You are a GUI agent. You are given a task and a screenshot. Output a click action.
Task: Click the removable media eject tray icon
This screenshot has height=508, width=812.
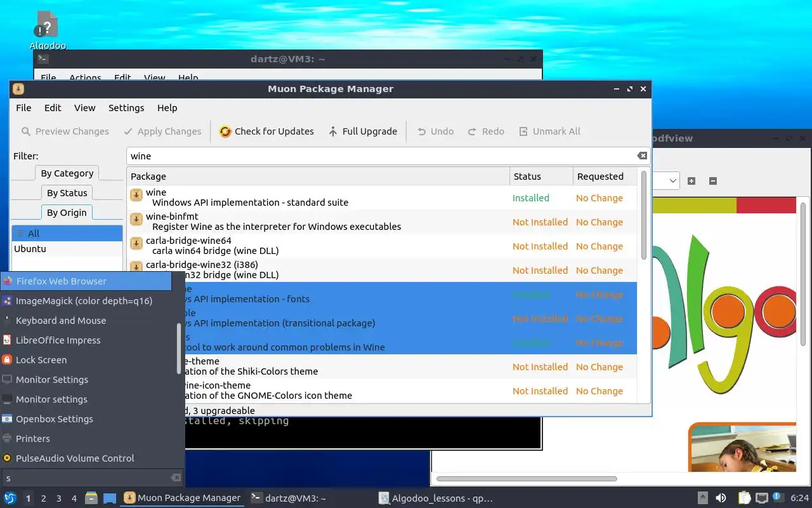click(x=702, y=498)
